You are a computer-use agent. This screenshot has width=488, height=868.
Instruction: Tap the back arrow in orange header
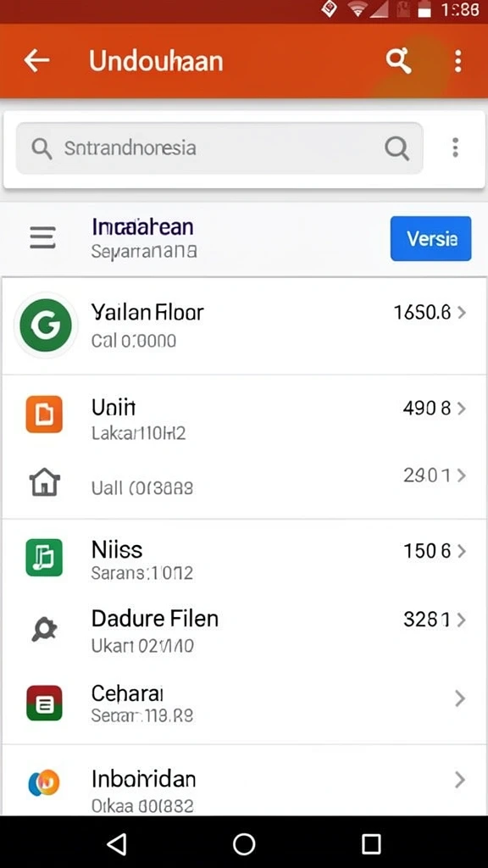[37, 60]
